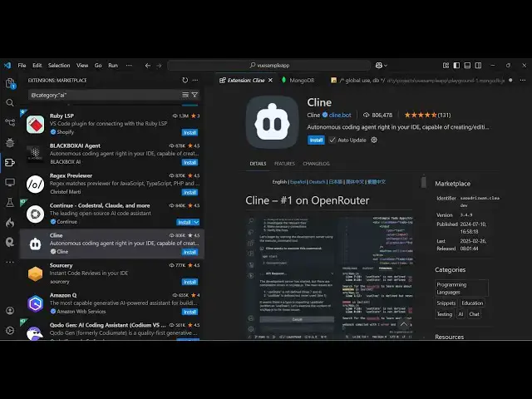Open the Run and Debug view

[x=10, y=142]
